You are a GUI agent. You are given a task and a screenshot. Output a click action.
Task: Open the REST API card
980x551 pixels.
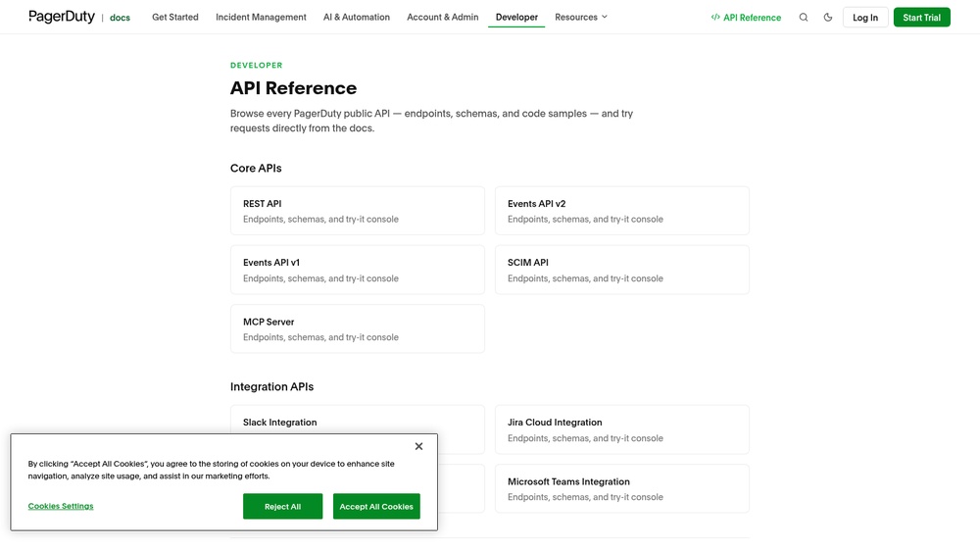pyautogui.click(x=358, y=211)
